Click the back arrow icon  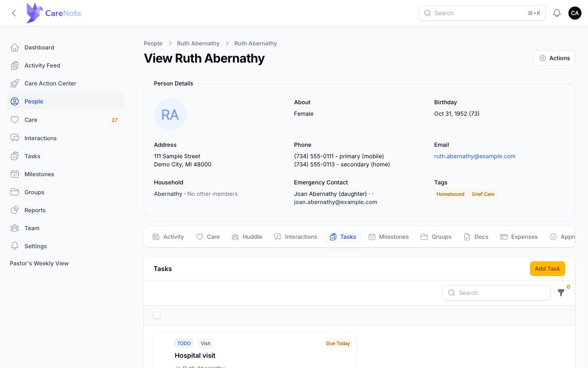[14, 13]
